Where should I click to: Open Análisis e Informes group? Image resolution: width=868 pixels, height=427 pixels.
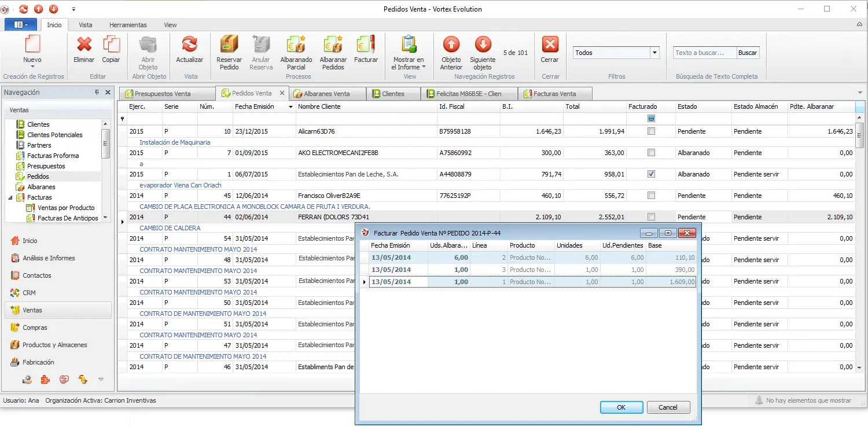57,258
